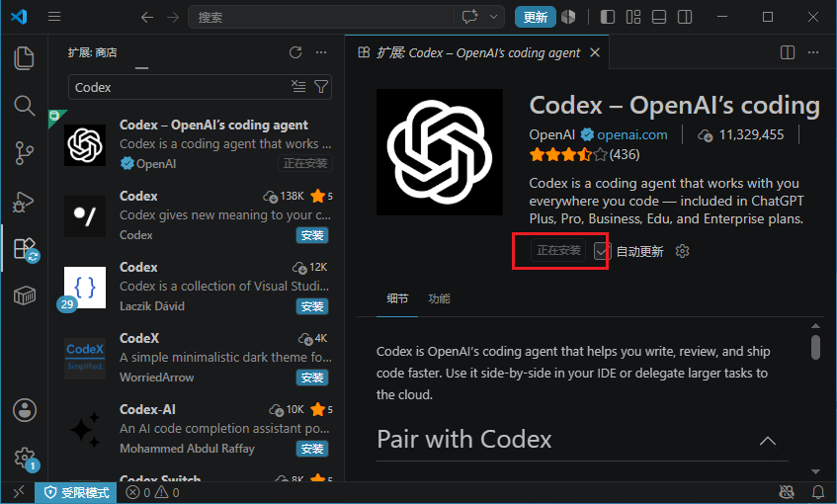Click the 搜索 command center field
The image size is (837, 504).
[321, 17]
